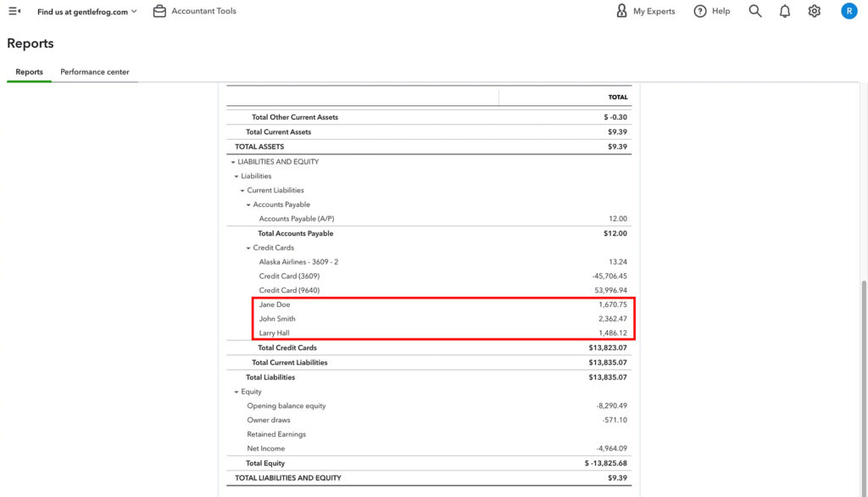Collapse the Credit Cards section
Screen dimensions: 868x497
tap(248, 247)
